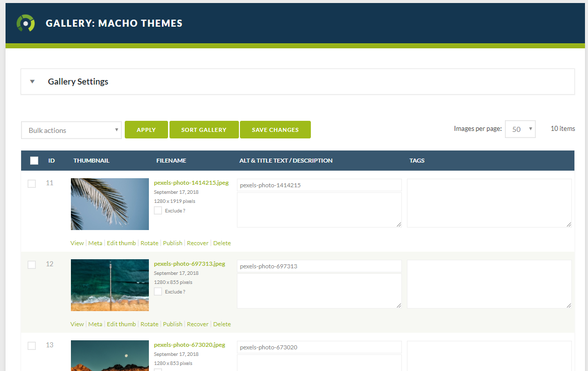The width and height of the screenshot is (588, 371).
Task: Open pexels-photo-1414215.jpeg filename link
Action: pyautogui.click(x=191, y=183)
